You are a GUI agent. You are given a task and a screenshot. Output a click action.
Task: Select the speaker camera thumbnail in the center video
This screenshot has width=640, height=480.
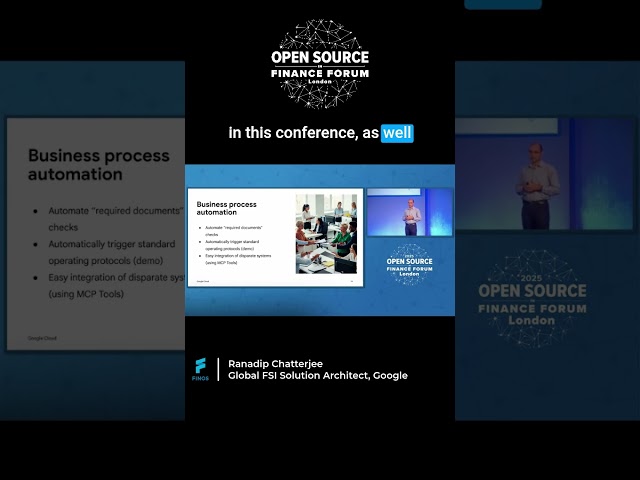(x=410, y=212)
